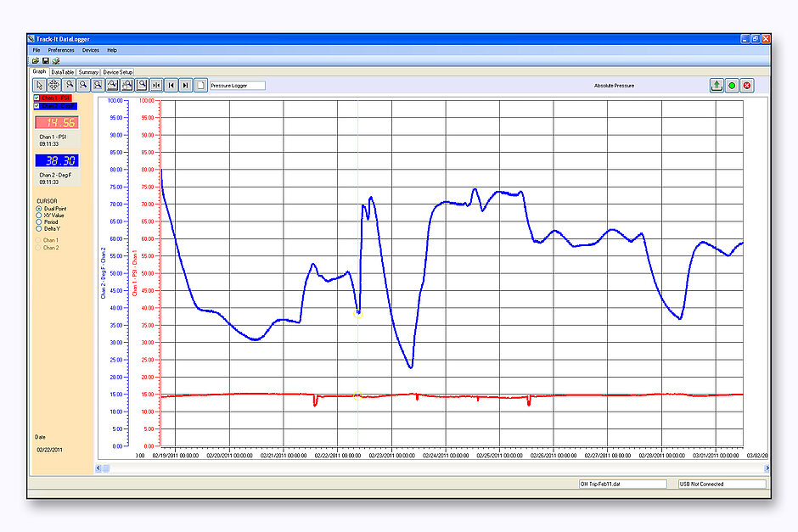
Task: Choose the Delta Y cursor mode
Action: (x=38, y=229)
